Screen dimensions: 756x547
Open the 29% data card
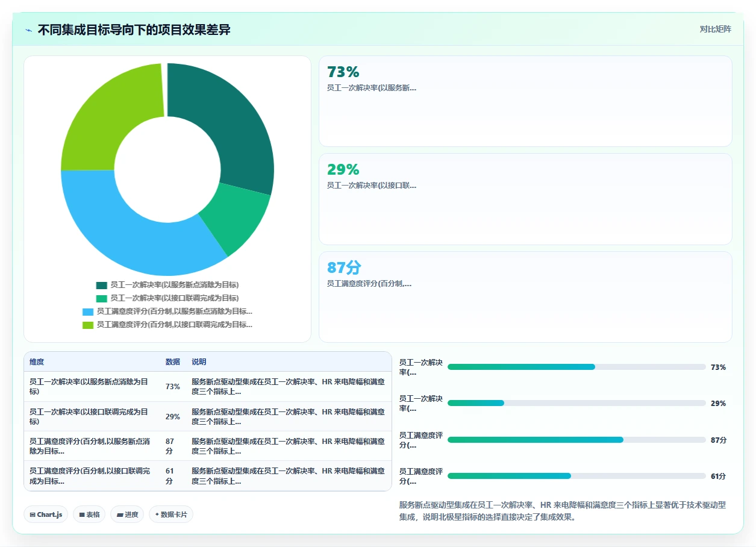click(x=525, y=199)
